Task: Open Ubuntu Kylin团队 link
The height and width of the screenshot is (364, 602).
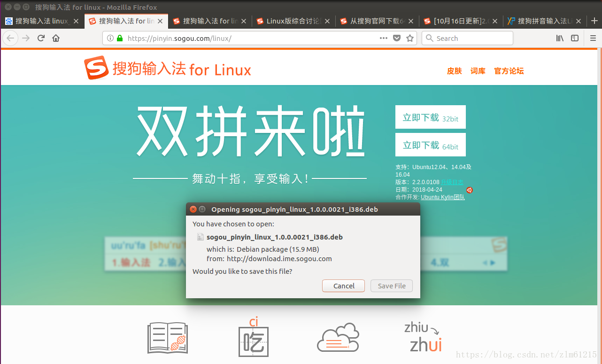Action: click(443, 197)
